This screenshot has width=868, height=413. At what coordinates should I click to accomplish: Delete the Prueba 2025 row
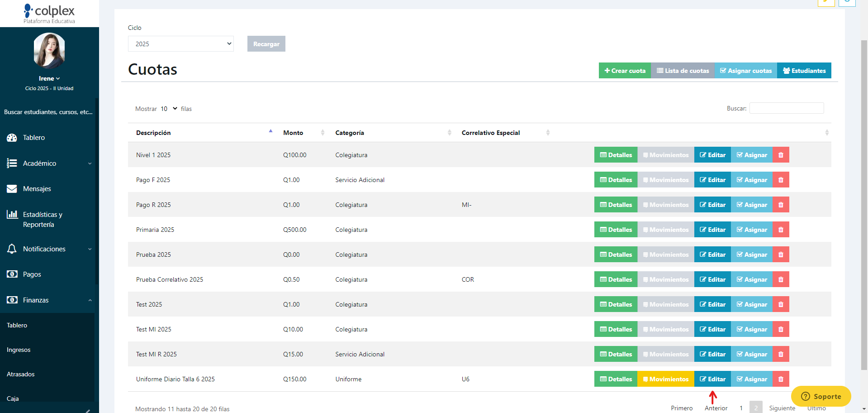pyautogui.click(x=781, y=255)
